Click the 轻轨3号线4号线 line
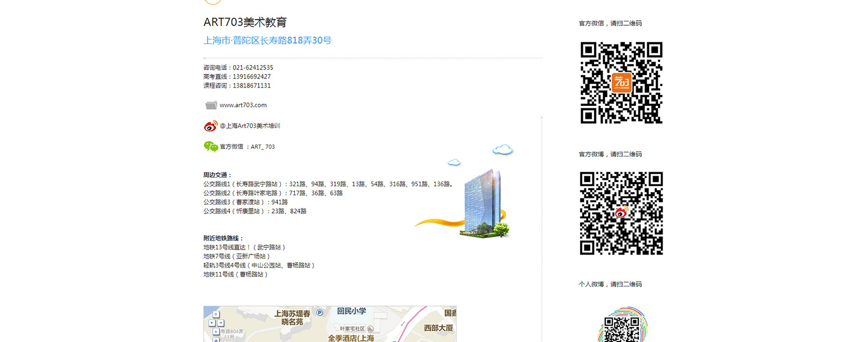 pos(259,265)
